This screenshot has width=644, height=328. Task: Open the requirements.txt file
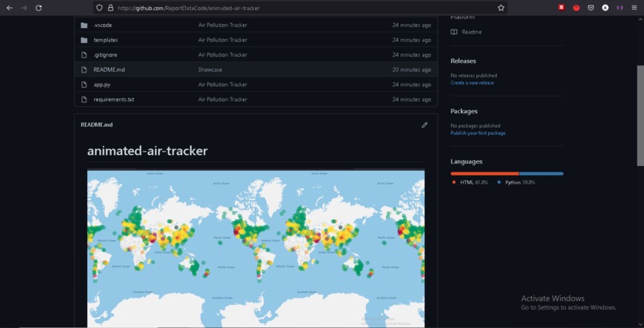point(113,99)
